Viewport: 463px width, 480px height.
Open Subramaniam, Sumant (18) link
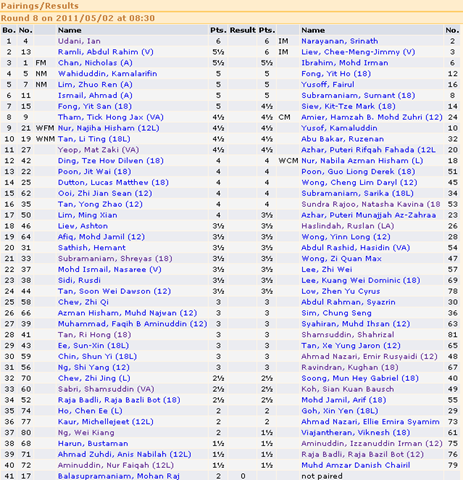tap(358, 95)
